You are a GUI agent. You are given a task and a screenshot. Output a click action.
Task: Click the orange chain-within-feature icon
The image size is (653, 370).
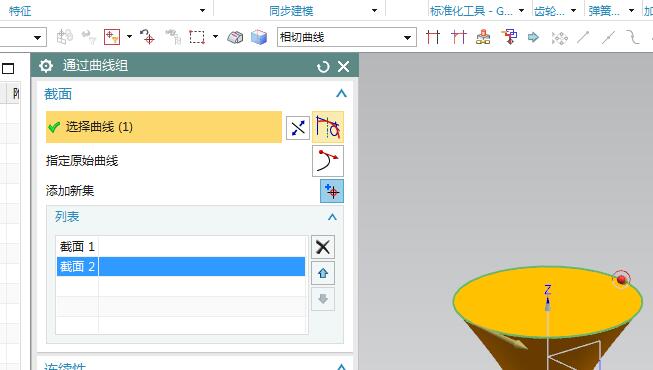[483, 37]
